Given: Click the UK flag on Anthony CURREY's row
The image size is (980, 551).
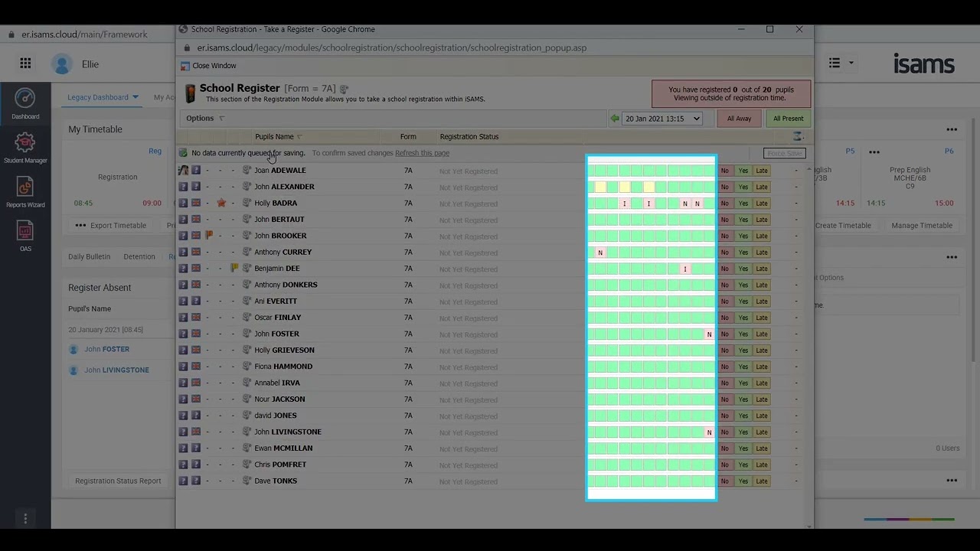Looking at the screenshot, I should 195,252.
